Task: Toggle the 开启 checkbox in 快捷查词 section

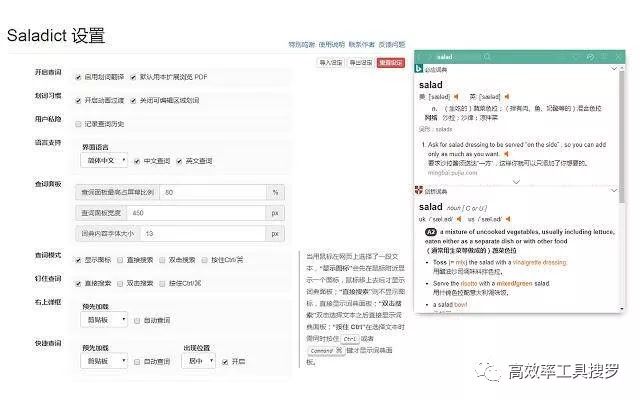Action: (x=225, y=362)
